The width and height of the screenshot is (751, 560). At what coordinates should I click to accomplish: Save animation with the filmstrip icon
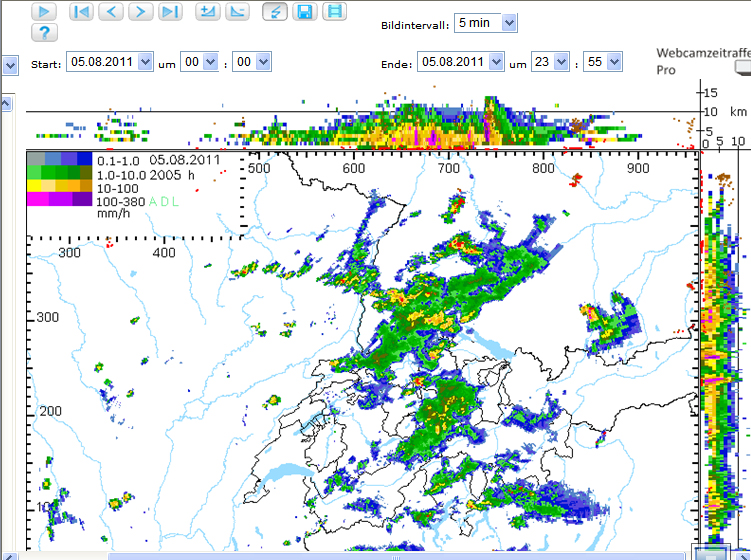(335, 11)
